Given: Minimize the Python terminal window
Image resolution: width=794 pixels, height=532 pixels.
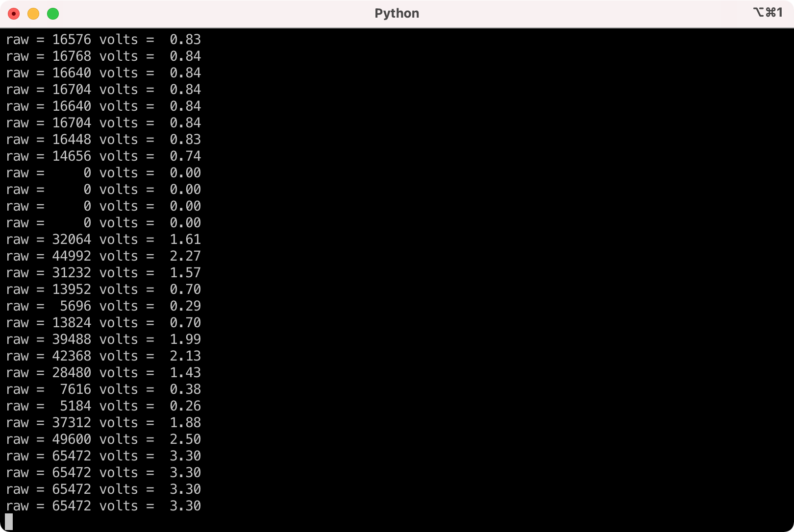Looking at the screenshot, I should (33, 14).
